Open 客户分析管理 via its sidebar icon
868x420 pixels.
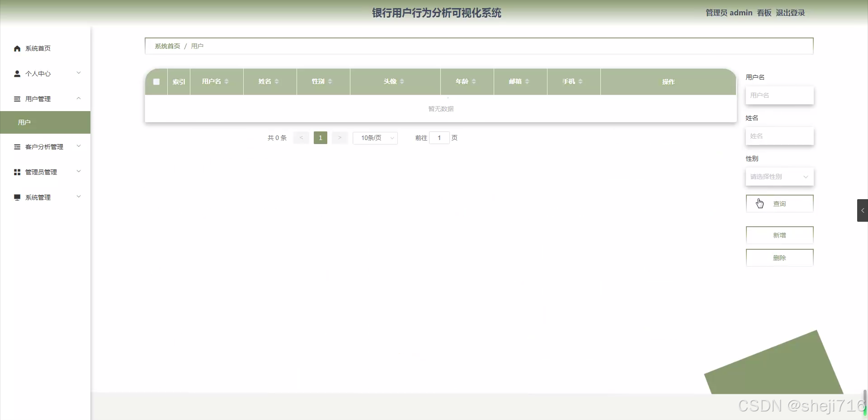17,147
